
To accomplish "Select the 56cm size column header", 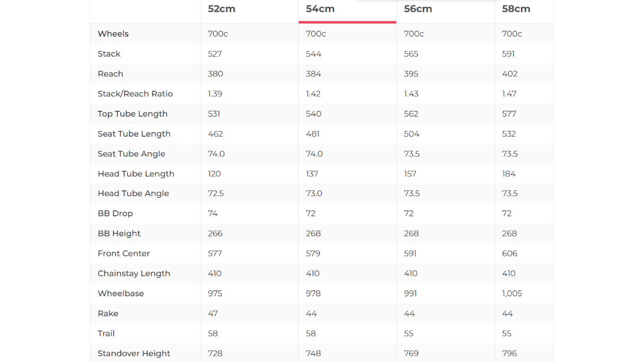I will [x=418, y=9].
